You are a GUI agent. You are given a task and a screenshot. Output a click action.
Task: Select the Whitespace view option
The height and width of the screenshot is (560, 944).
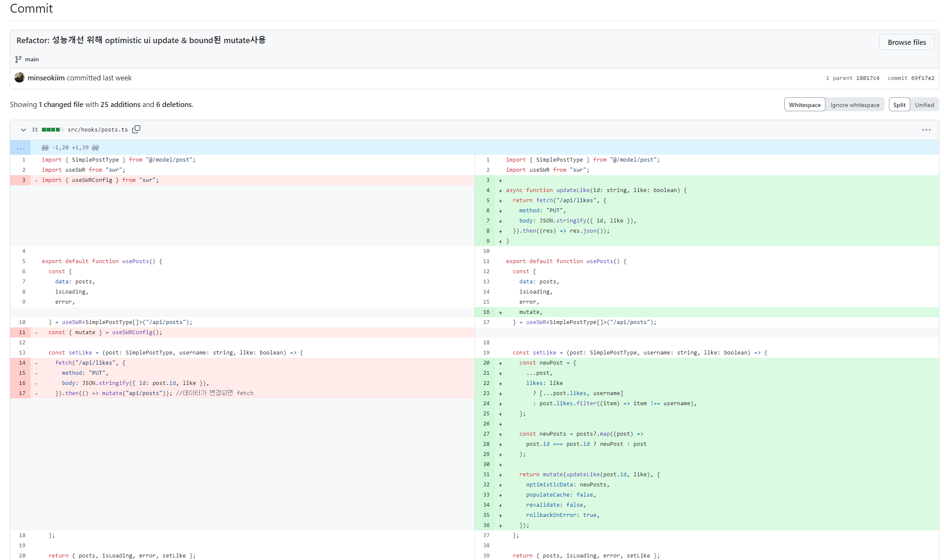804,105
